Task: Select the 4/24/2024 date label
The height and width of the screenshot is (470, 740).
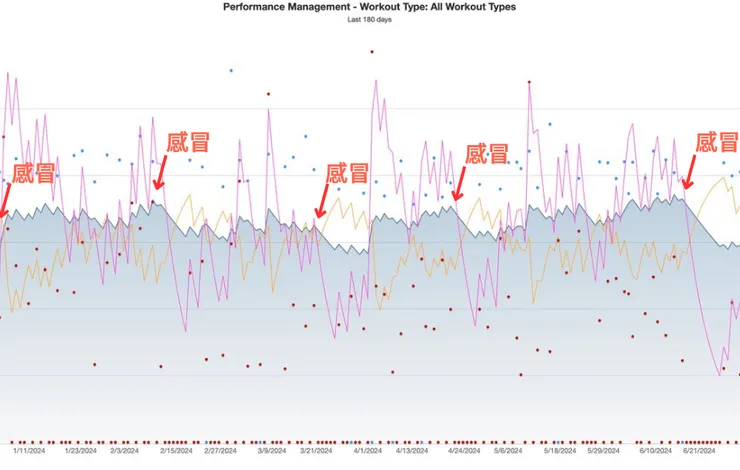Action: (464, 451)
